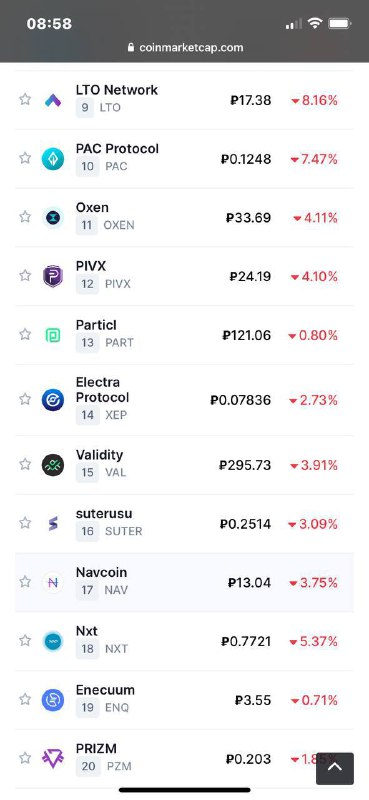Star LTO Network to add to watchlist

click(x=25, y=99)
